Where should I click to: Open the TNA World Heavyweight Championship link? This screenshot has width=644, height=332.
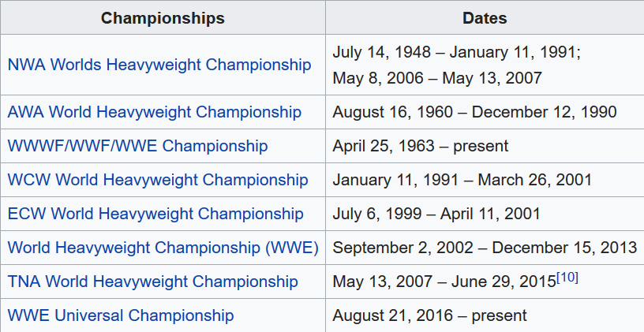point(152,282)
